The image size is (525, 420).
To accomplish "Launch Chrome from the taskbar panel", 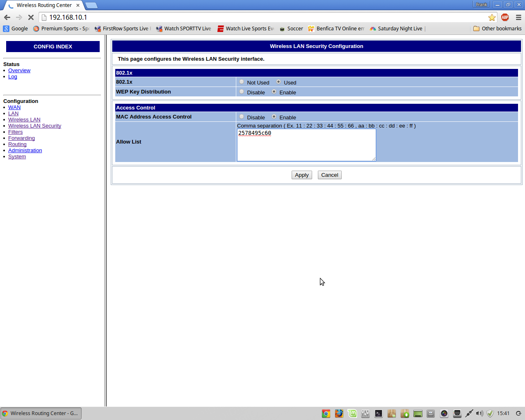I will tap(326, 413).
